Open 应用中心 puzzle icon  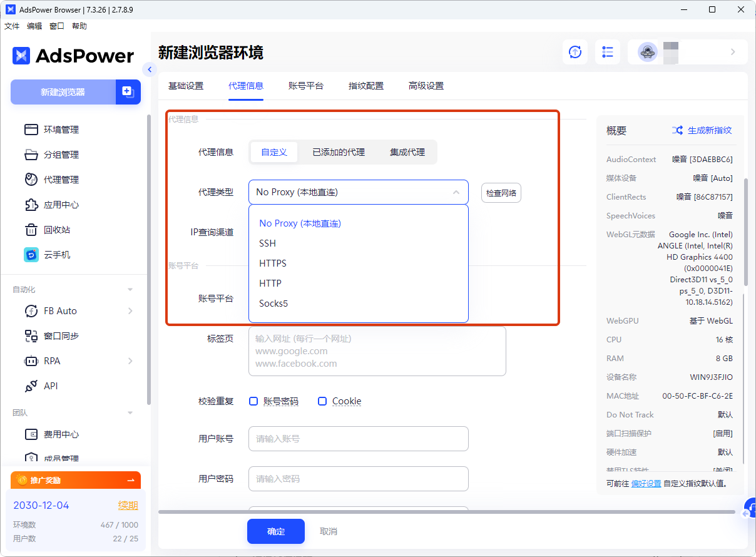point(31,205)
